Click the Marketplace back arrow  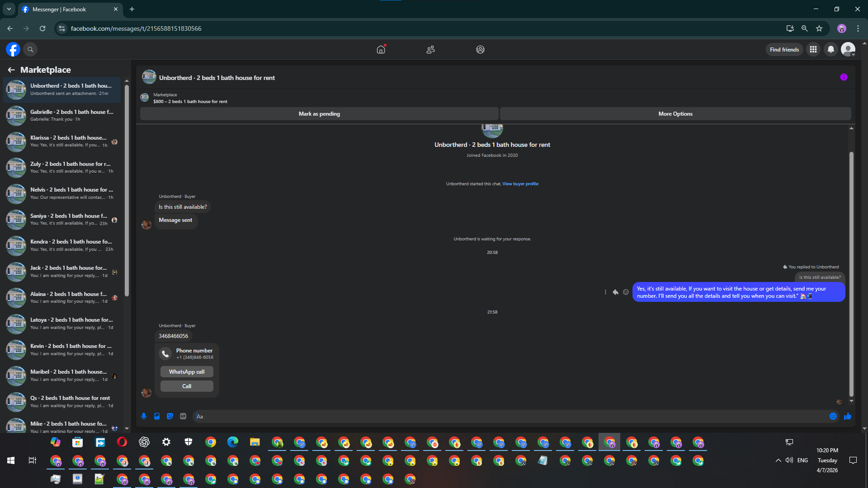pos(11,70)
